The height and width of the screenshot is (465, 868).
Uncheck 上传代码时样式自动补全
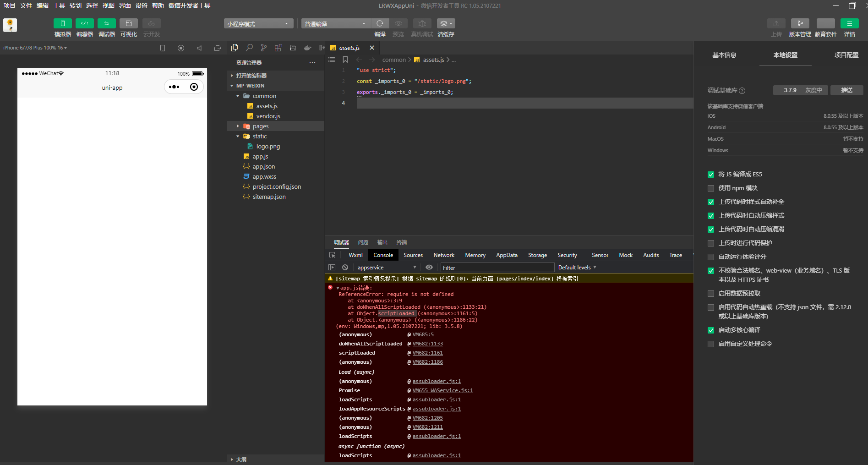711,202
